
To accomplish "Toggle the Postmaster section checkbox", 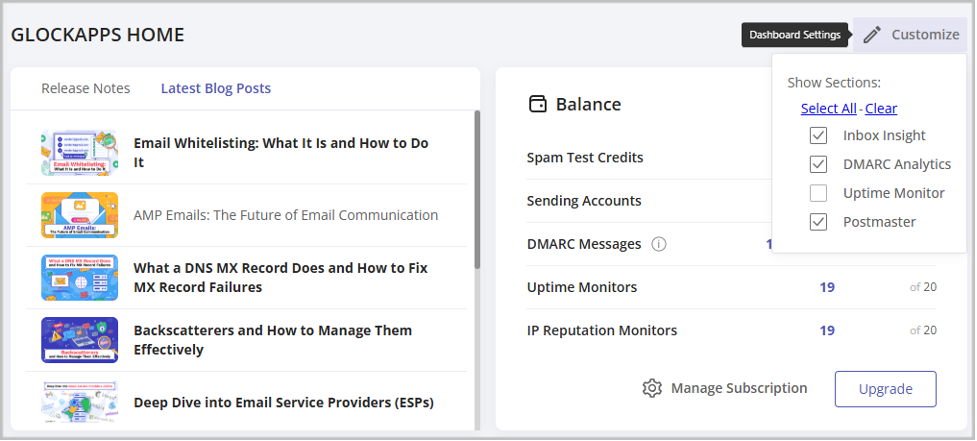I will [818, 222].
